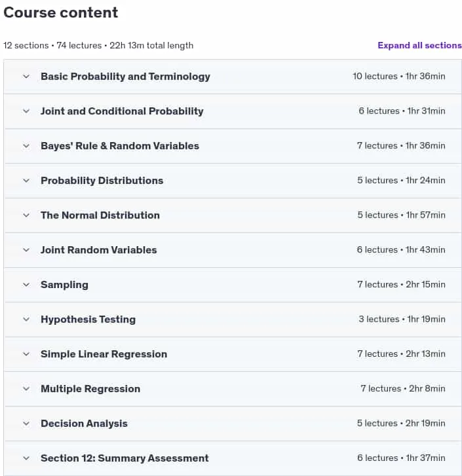Screen dimensions: 462x476
Task: Click The Normal Distribution section title
Action: click(x=100, y=215)
